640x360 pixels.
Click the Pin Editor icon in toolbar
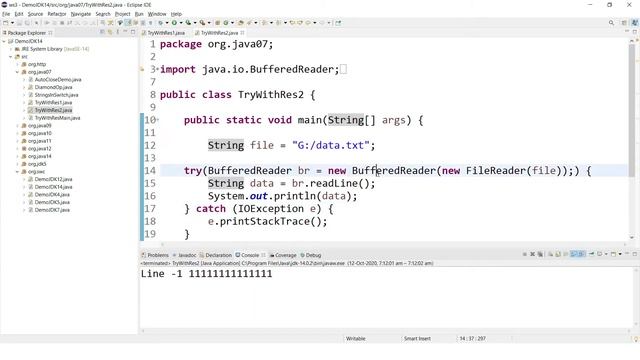(x=338, y=23)
